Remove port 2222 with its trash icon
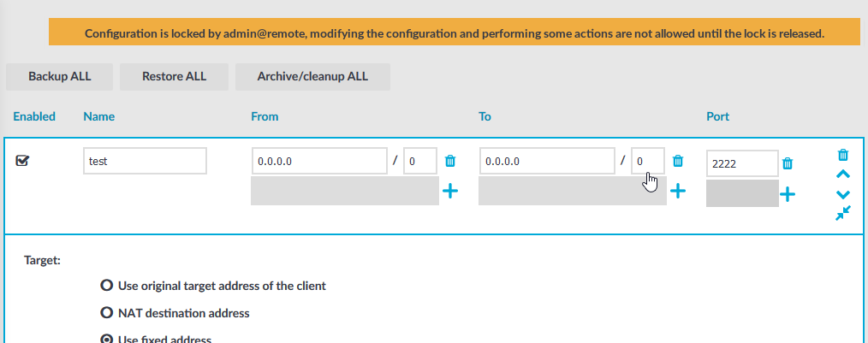The image size is (868, 343). coord(788,163)
